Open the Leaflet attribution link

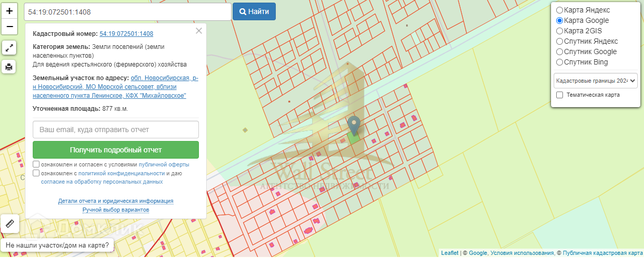tap(450, 253)
